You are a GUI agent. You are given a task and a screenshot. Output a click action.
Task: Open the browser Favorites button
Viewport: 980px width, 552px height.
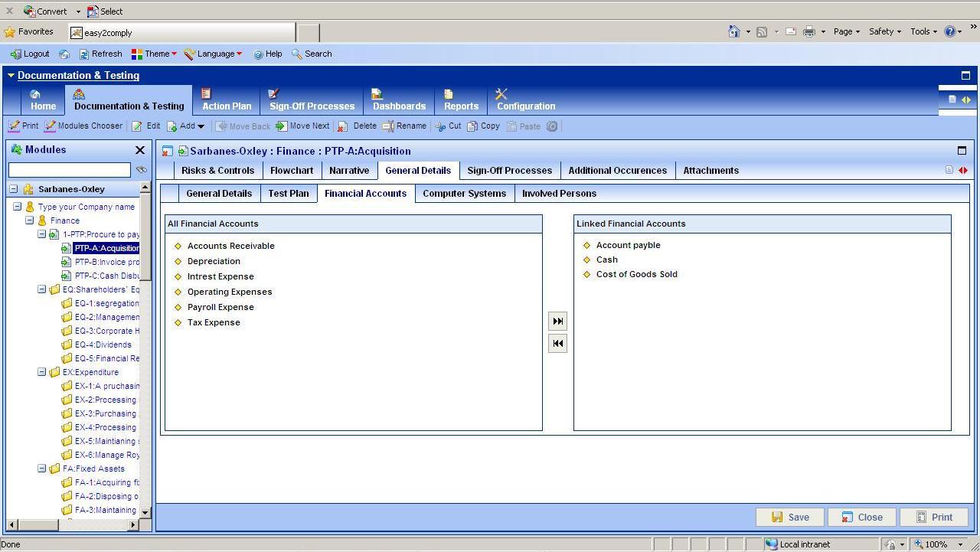[x=29, y=32]
